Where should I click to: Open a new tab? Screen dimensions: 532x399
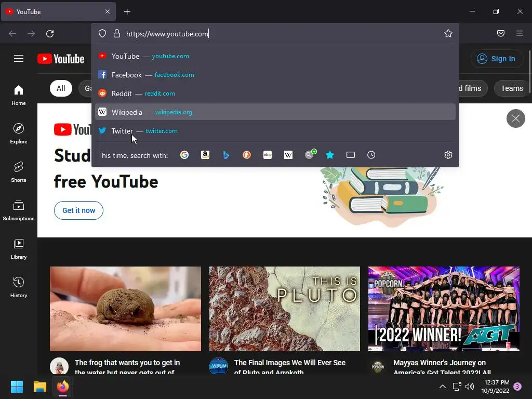pyautogui.click(x=127, y=12)
